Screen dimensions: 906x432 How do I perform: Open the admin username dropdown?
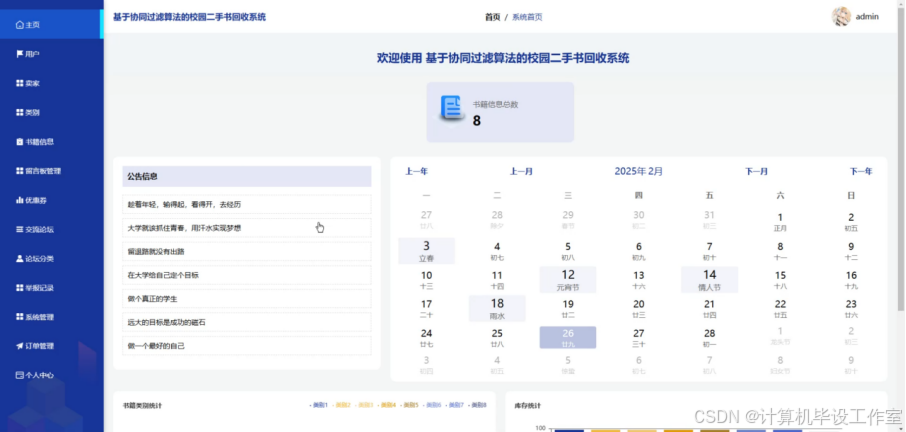867,17
